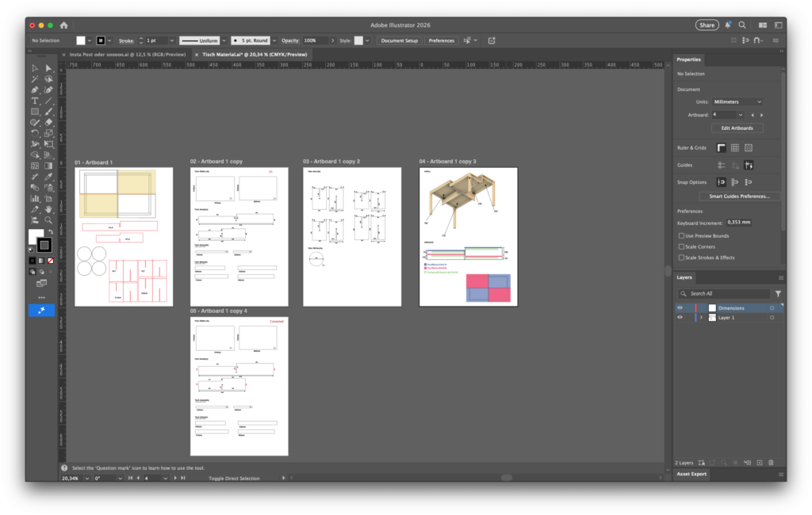Click the Edit Artboards button
Viewport: 812px width, 515px height.
737,128
